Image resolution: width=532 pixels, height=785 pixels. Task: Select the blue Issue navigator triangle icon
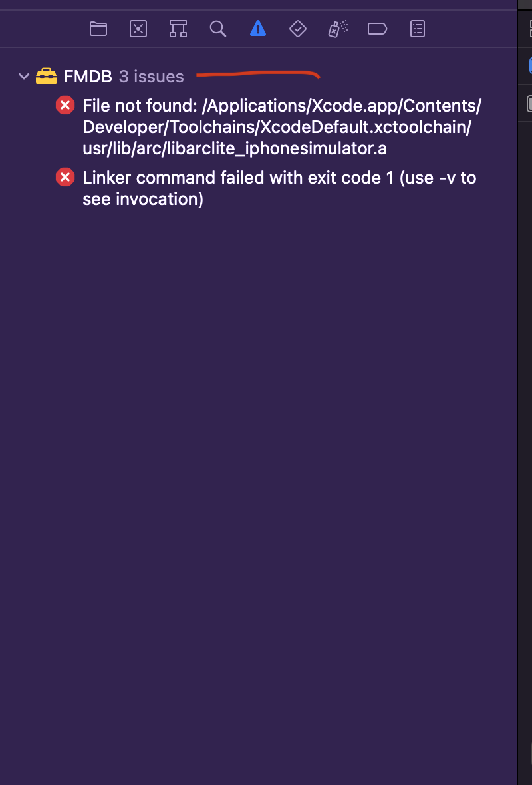coord(258,29)
